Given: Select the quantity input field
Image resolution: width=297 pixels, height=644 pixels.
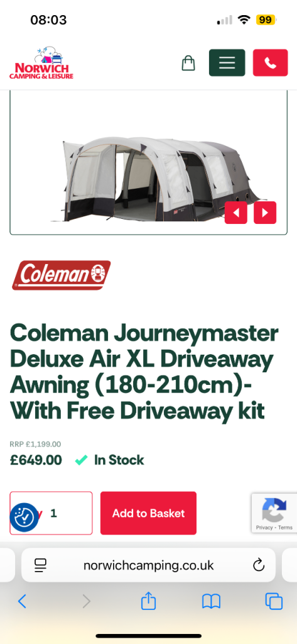Looking at the screenshot, I should [51, 513].
